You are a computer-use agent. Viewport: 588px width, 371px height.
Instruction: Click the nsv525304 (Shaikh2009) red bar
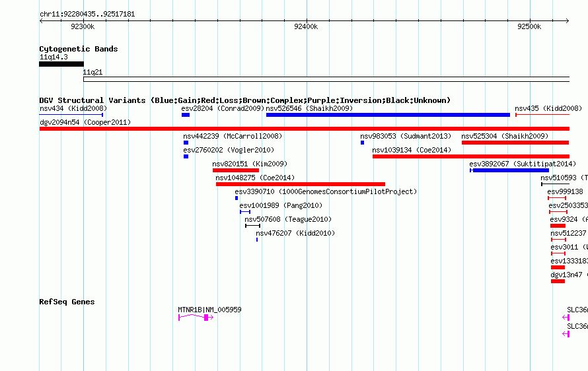pos(515,143)
